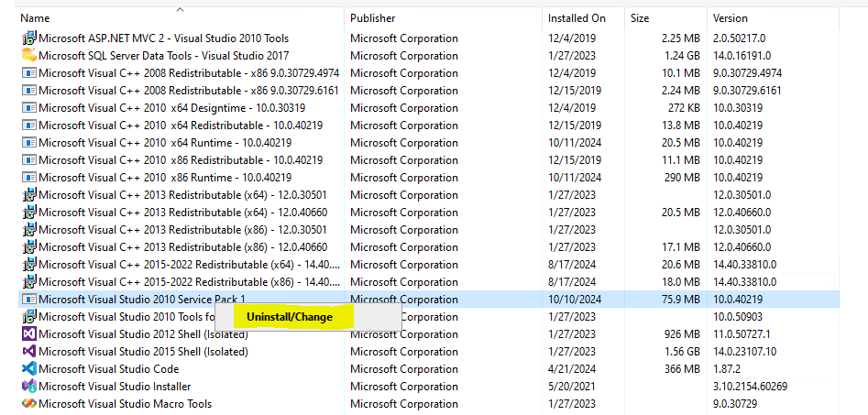868x415 pixels.
Task: Click the Visual Studio 2015 Shell (Isolated) icon
Action: tap(28, 352)
